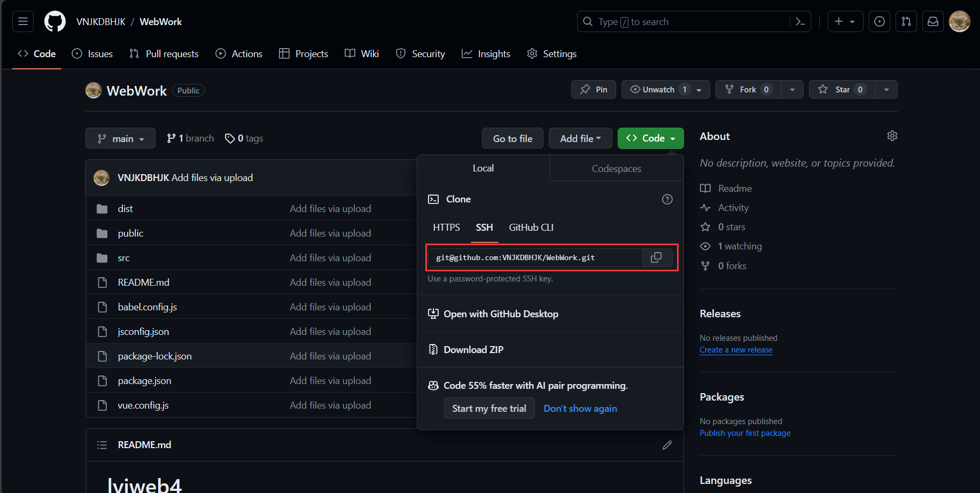Screen dimensions: 980x493
Task: Open the hamburger navigation menu
Action: pyautogui.click(x=23, y=21)
